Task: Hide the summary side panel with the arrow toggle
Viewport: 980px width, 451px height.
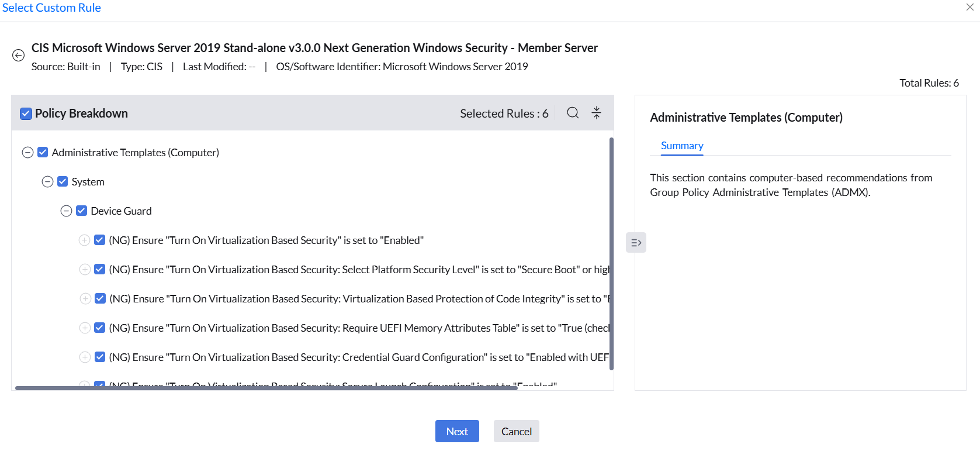Action: [x=636, y=243]
